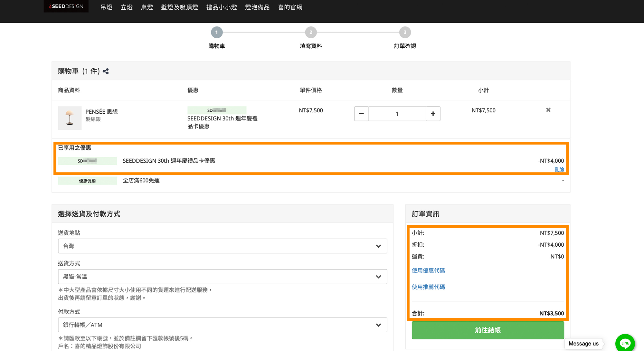Viewport: 644px width, 351px height.
Task: Click the 前往結帳 checkout button
Action: tap(488, 330)
